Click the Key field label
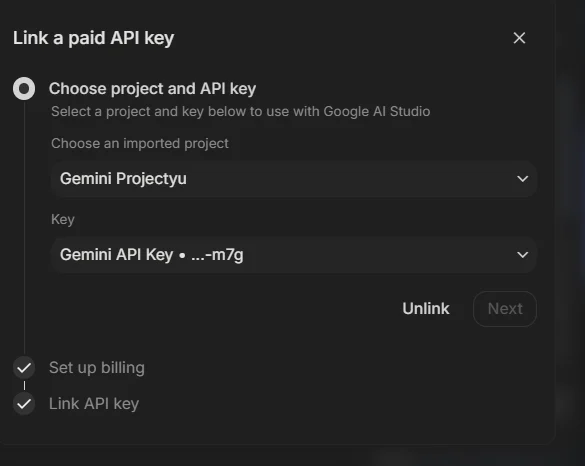The width and height of the screenshot is (585, 466). 63,219
